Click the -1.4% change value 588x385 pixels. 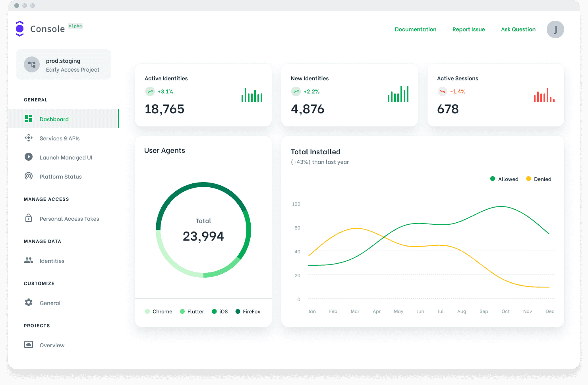[458, 91]
